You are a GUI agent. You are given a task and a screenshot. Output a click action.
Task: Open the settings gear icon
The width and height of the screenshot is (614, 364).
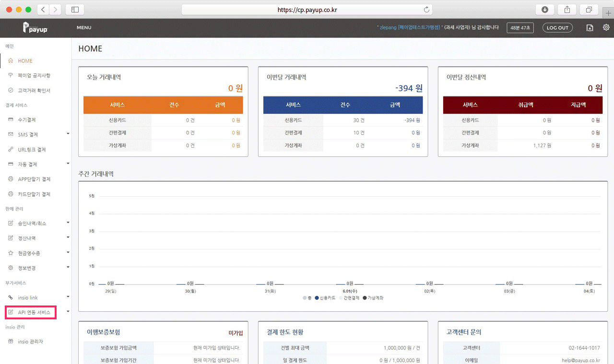(x=606, y=28)
